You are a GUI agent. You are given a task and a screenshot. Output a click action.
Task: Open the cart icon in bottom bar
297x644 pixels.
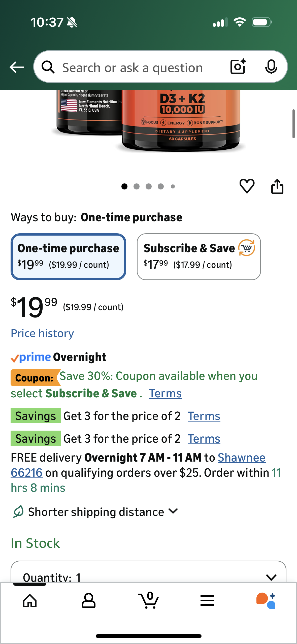[148, 600]
